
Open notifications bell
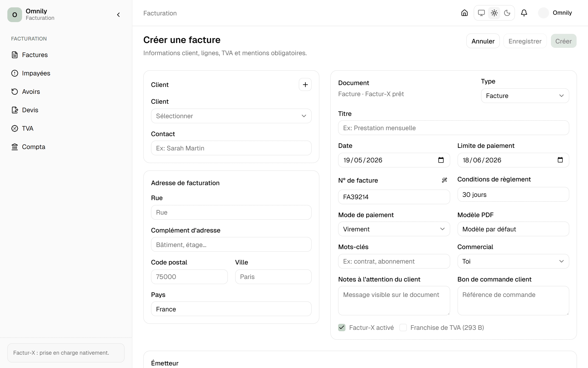524,13
